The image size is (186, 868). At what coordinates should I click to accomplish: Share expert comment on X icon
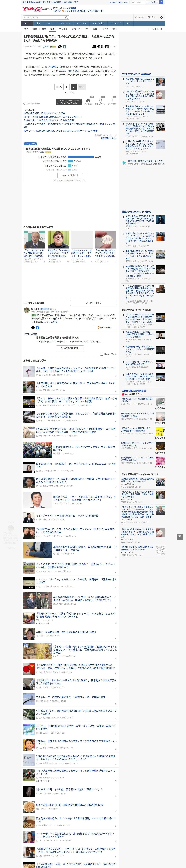point(33,327)
